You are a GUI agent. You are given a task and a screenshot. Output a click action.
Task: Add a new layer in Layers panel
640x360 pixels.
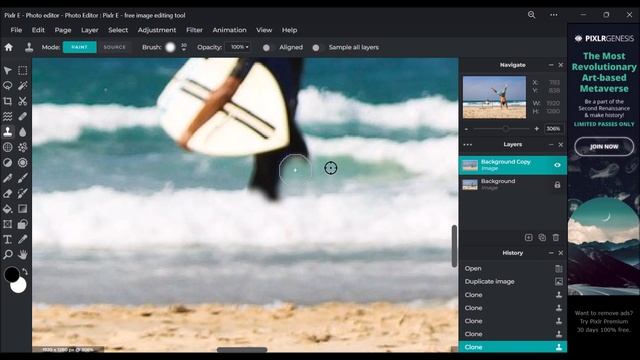529,238
